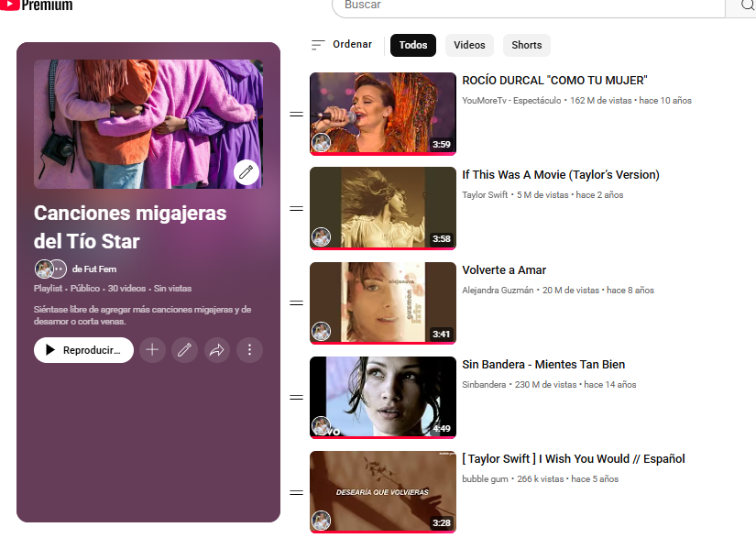
Task: Grab the drag handle beside Rocío Durcal video
Action: click(x=296, y=115)
